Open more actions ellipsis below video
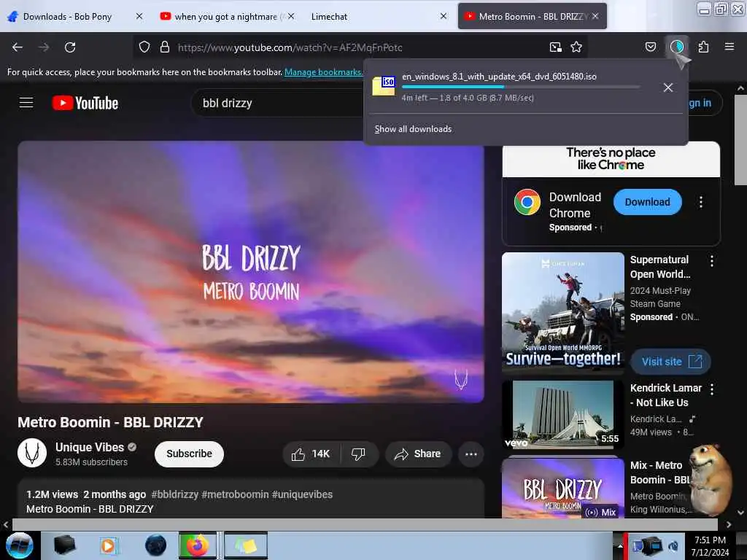This screenshot has height=560, width=747. pos(471,454)
